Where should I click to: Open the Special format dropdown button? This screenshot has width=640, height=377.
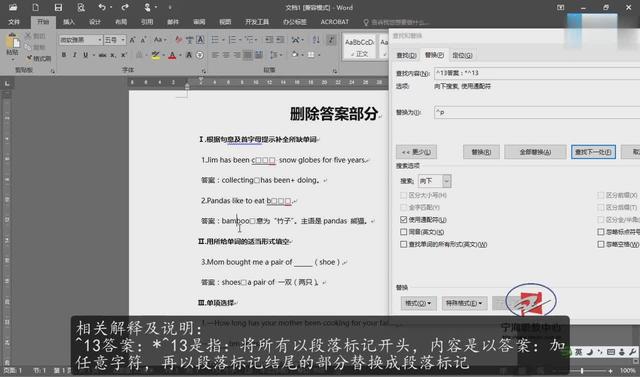(464, 303)
